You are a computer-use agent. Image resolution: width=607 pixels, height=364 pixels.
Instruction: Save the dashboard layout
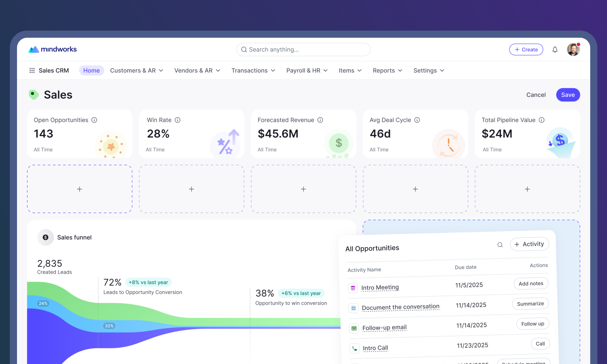(568, 95)
